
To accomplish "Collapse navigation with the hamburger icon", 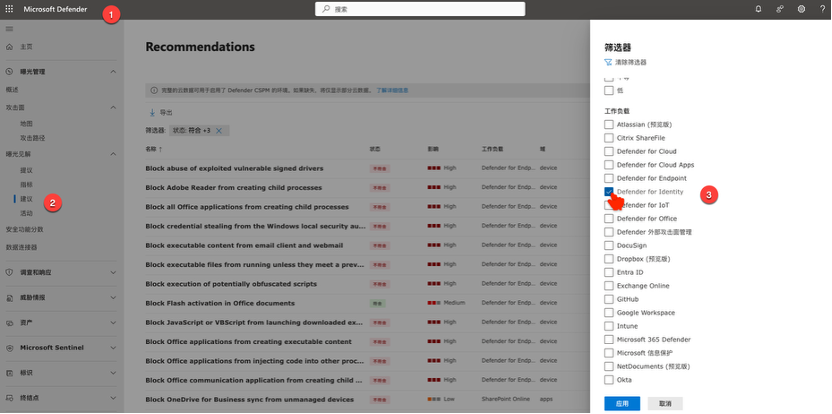I will click(x=9, y=28).
